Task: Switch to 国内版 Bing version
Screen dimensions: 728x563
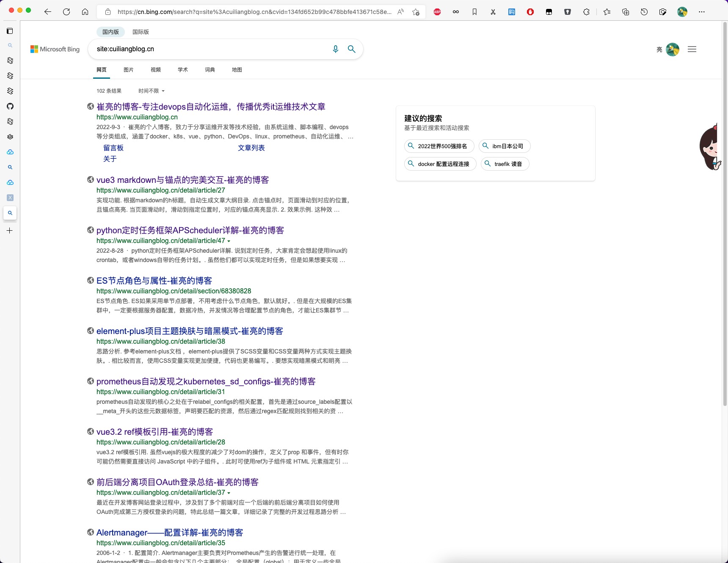Action: click(110, 32)
